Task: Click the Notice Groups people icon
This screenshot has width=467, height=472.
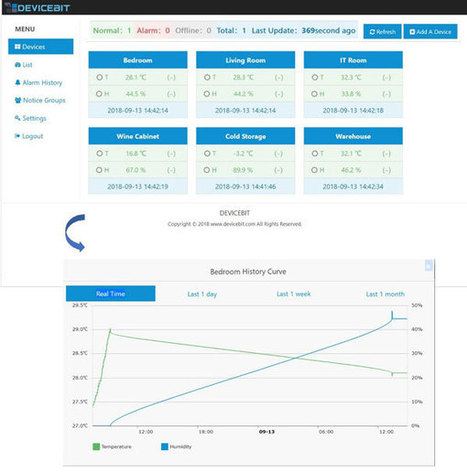Action: pos(18,100)
